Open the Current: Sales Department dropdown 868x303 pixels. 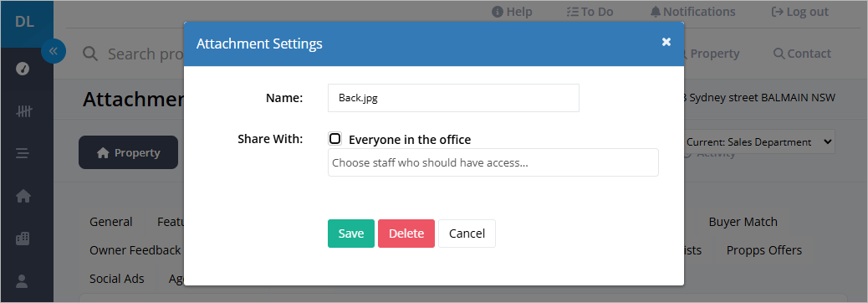pyautogui.click(x=759, y=141)
